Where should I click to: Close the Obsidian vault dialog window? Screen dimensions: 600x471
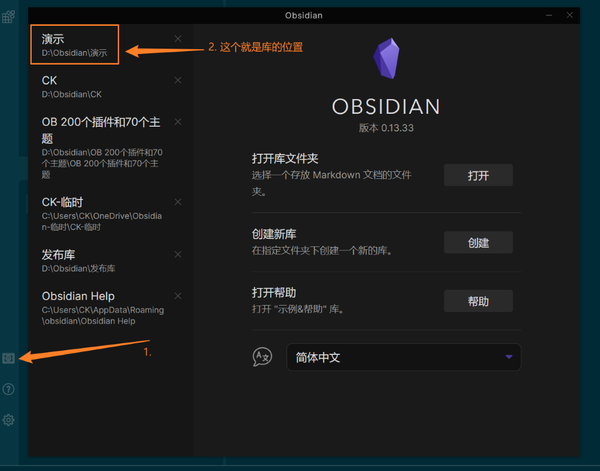(570, 15)
